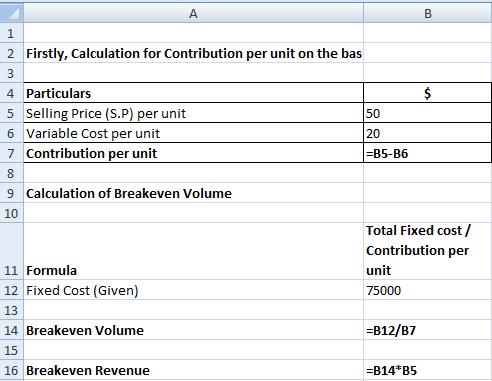The width and height of the screenshot is (492, 381).
Task: Select row 8 header
Action: point(12,173)
